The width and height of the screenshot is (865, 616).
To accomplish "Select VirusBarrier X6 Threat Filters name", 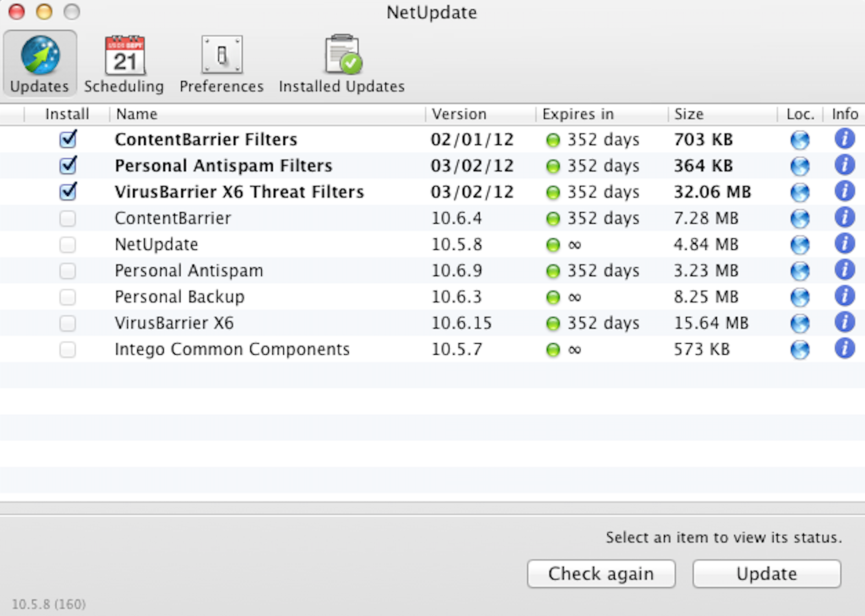I will (239, 192).
